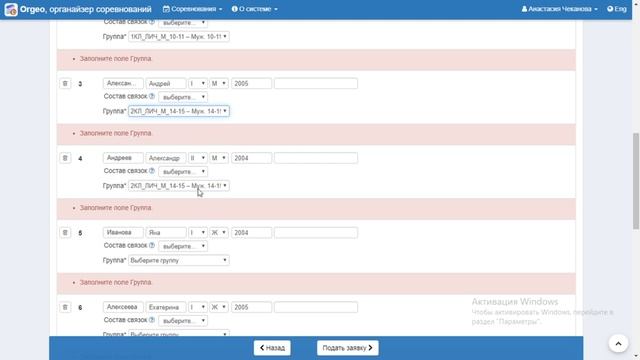Click birth year field 2005 for Алексеева
The width and height of the screenshot is (640, 360).
point(251,307)
